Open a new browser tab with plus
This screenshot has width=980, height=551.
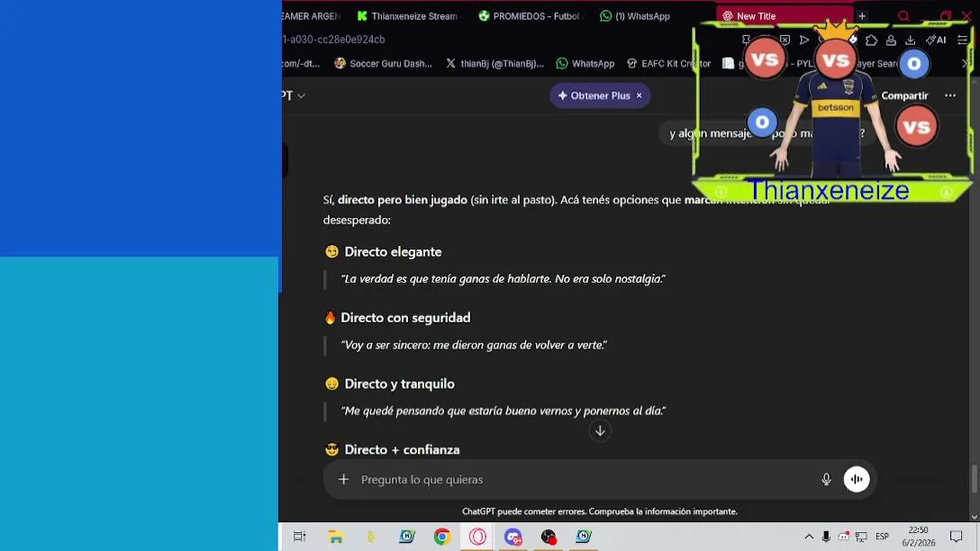tap(862, 16)
